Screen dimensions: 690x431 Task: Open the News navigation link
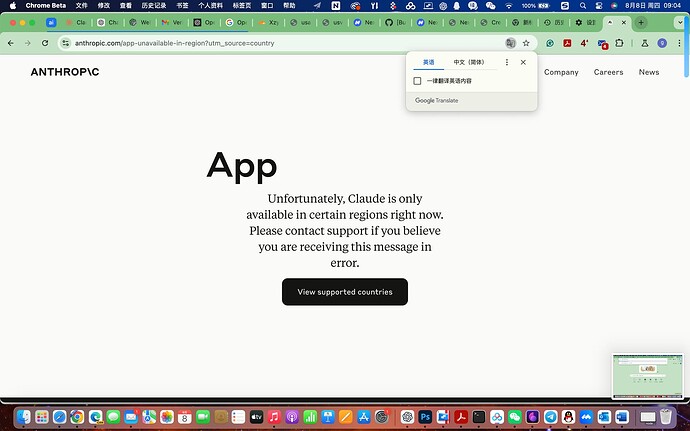click(x=649, y=72)
